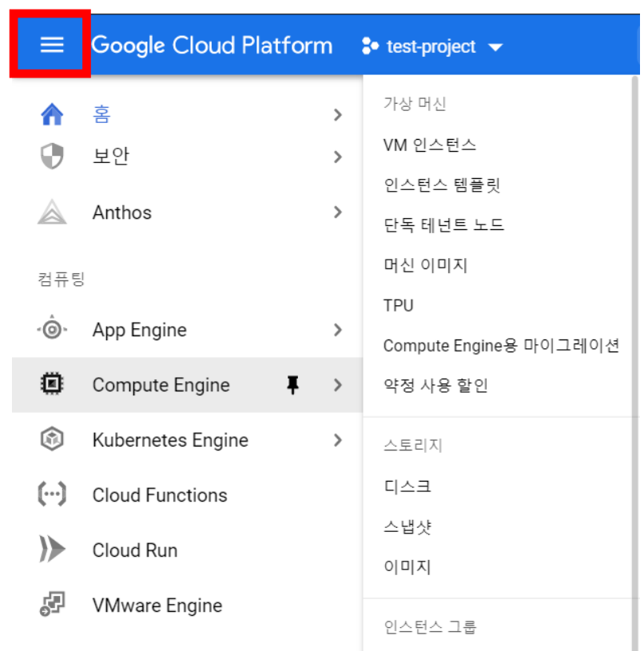Click the Cloud Run arrows icon
Viewport: 644px width, 651px height.
(52, 549)
